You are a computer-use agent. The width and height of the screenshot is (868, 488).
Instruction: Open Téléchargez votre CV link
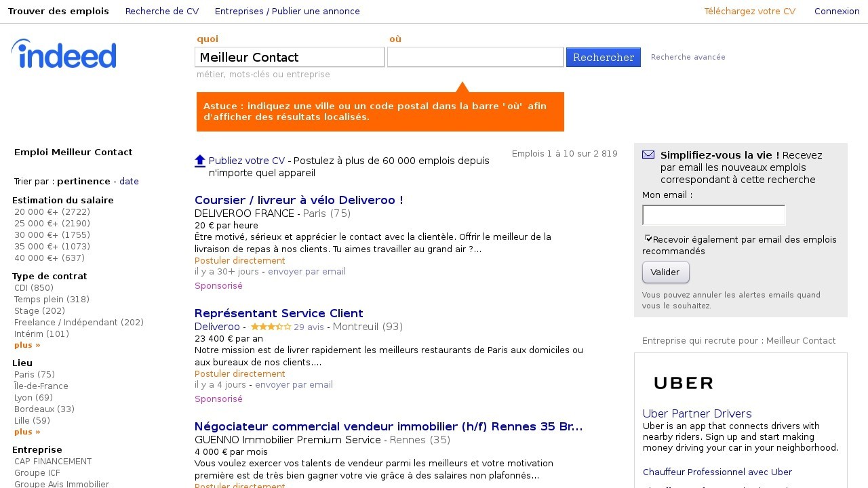click(750, 12)
